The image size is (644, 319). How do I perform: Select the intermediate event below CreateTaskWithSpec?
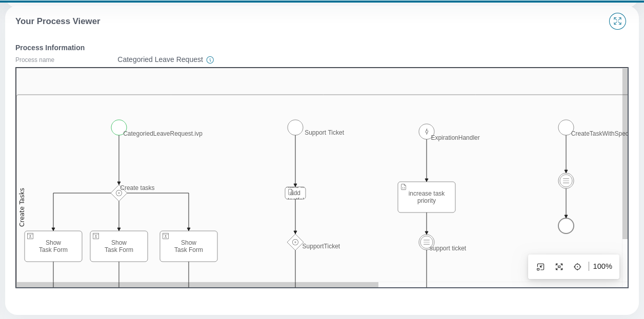[x=566, y=181]
